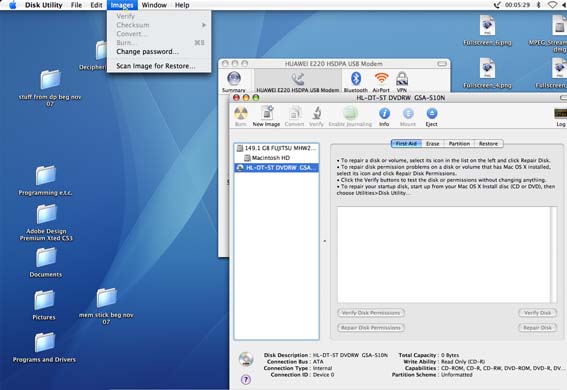Open the Apple menu
567x390 pixels.
pos(13,5)
